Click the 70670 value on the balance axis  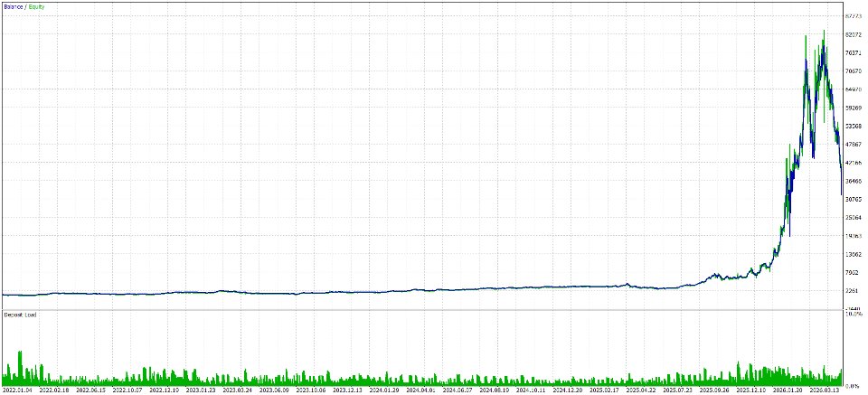point(853,71)
